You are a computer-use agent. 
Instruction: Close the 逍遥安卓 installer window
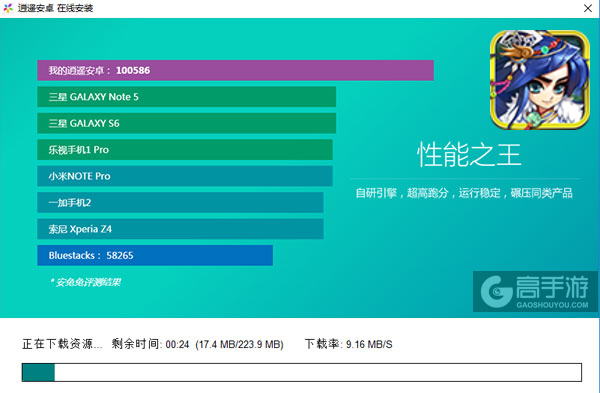(588, 8)
